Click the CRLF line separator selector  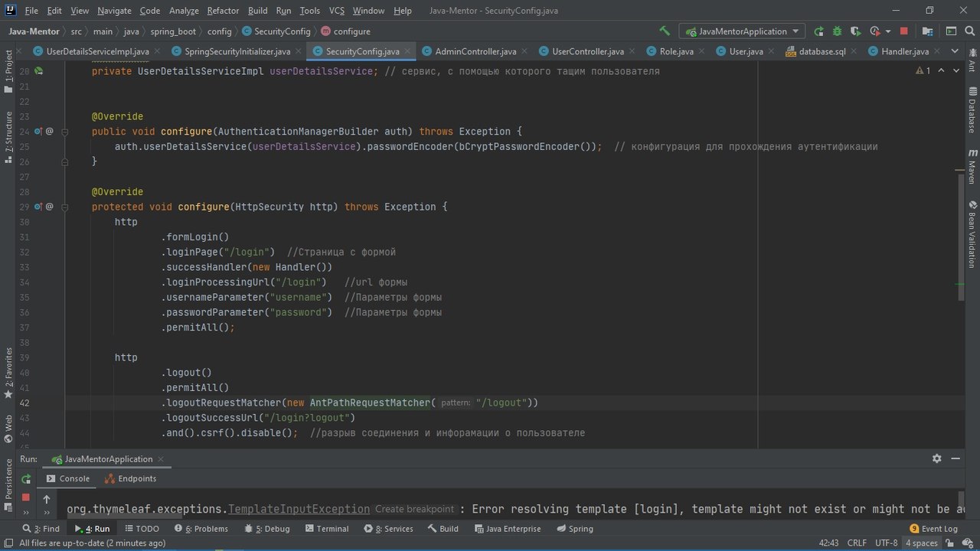(x=857, y=543)
